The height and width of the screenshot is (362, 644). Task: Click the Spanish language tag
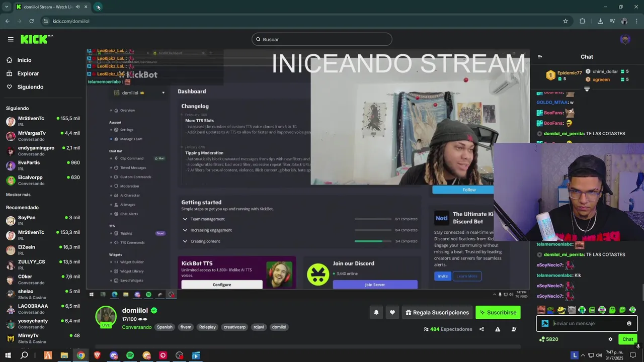pyautogui.click(x=165, y=327)
